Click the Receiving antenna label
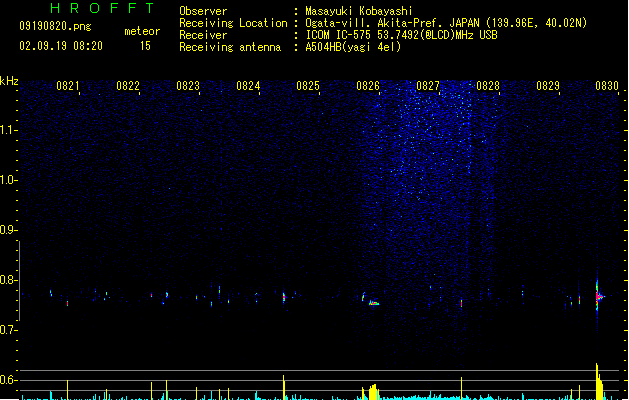The width and height of the screenshot is (629, 400). tap(230, 47)
